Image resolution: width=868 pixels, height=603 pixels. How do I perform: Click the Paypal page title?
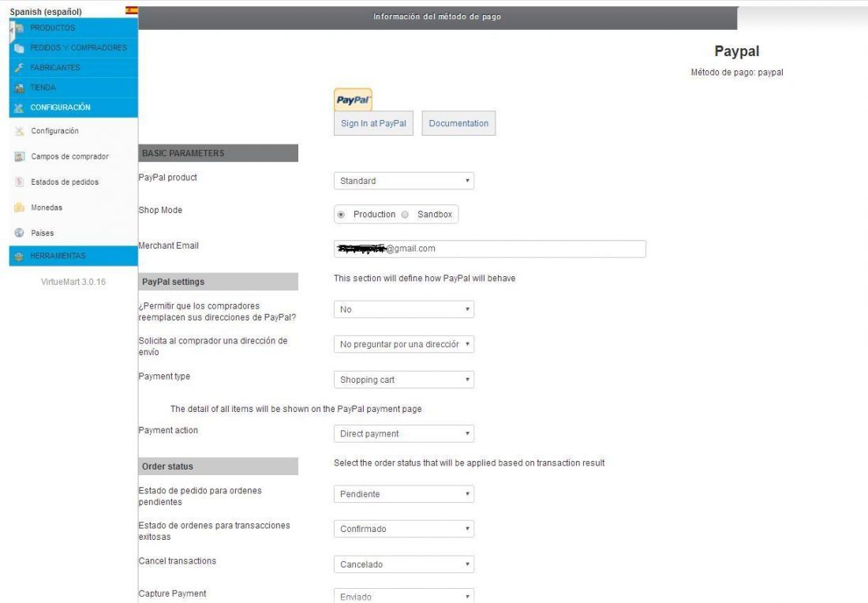coord(737,51)
